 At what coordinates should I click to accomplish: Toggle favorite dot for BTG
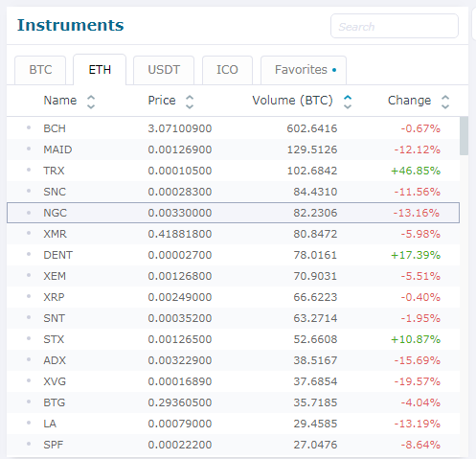(29, 402)
